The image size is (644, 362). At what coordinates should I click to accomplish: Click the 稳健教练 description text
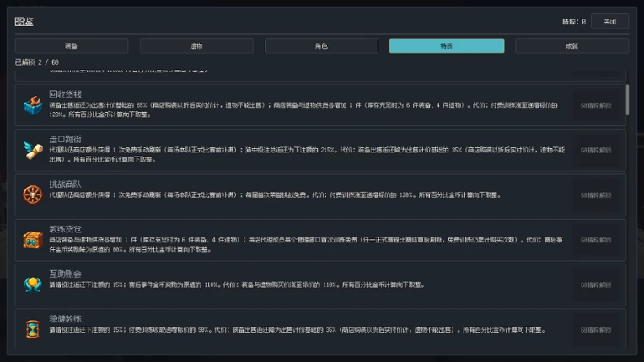[298, 330]
